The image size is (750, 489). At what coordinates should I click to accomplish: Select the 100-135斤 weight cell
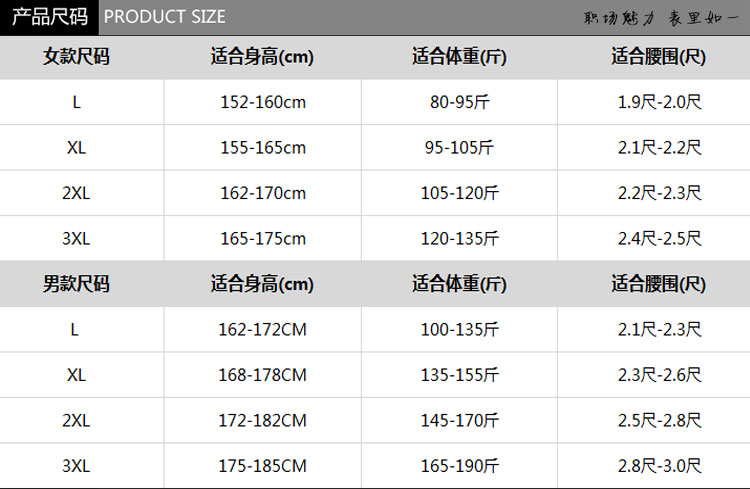pos(459,330)
